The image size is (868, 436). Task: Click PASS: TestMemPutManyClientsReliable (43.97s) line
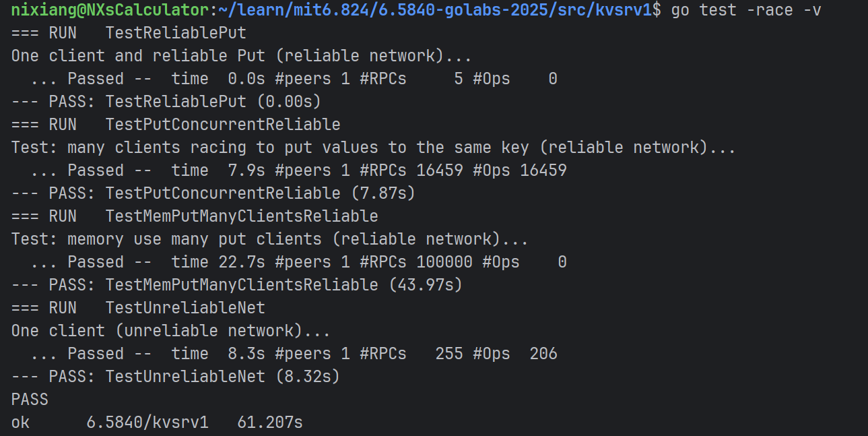pos(237,285)
